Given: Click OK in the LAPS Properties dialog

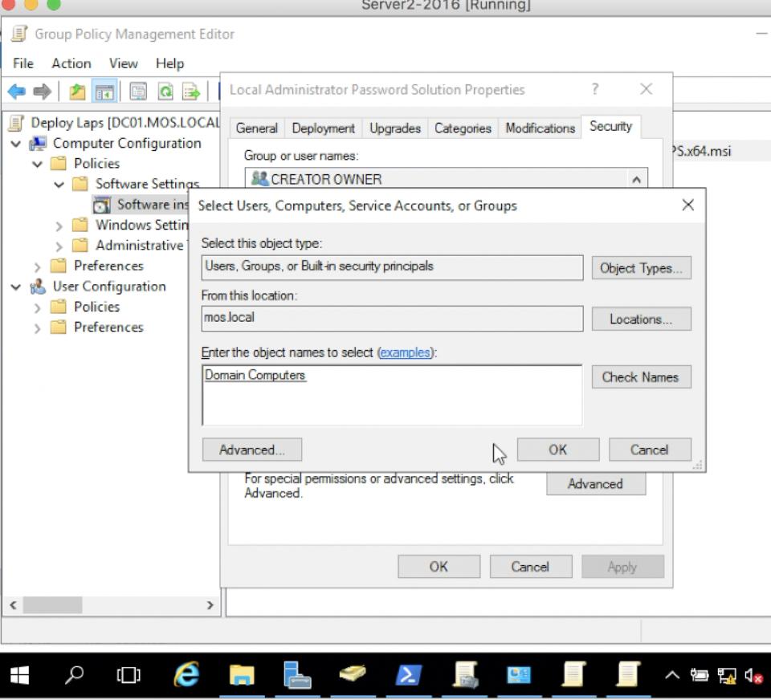Looking at the screenshot, I should (439, 567).
